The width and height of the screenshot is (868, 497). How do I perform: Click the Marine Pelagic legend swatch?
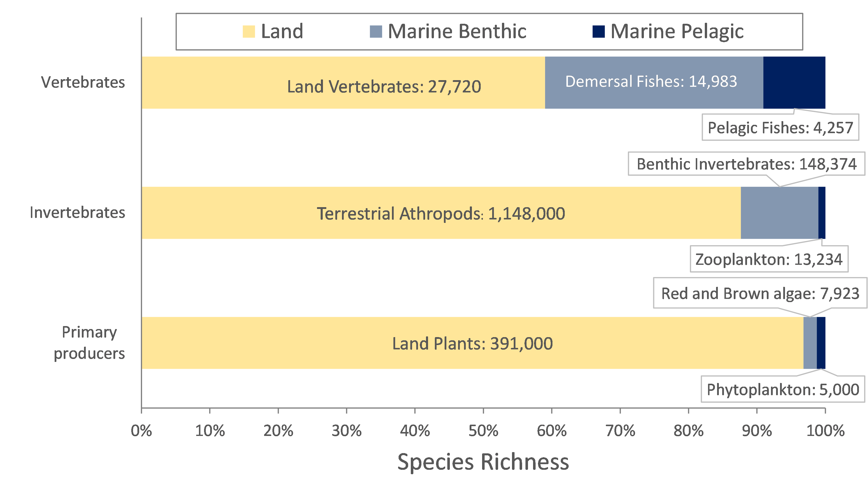[599, 31]
